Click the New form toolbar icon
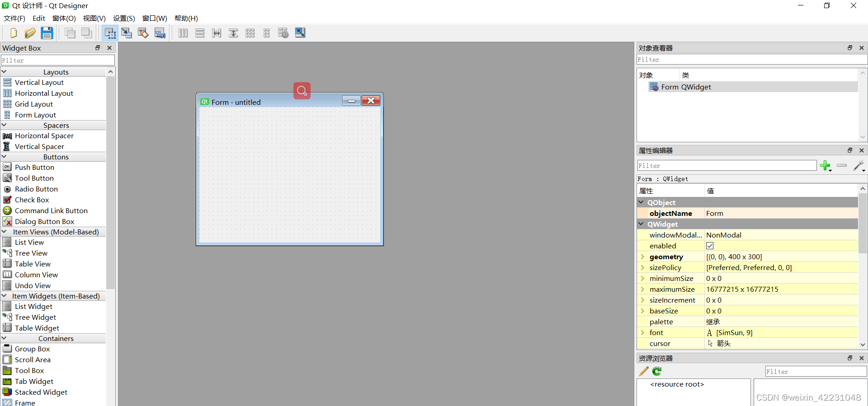868x406 pixels. [x=14, y=33]
